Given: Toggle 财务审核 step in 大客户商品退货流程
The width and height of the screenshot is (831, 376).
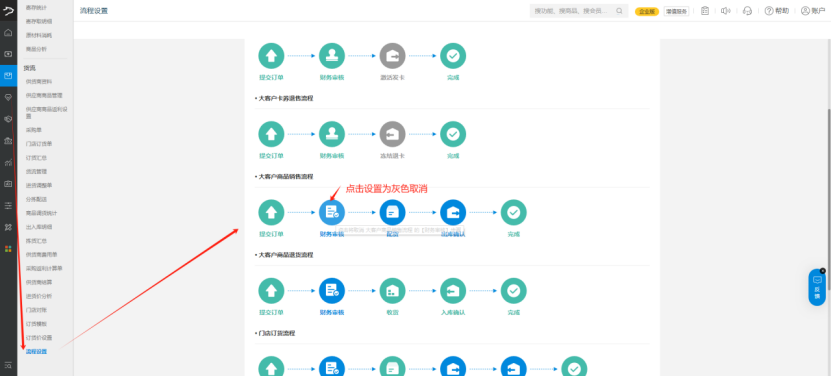Looking at the screenshot, I should pos(332,291).
